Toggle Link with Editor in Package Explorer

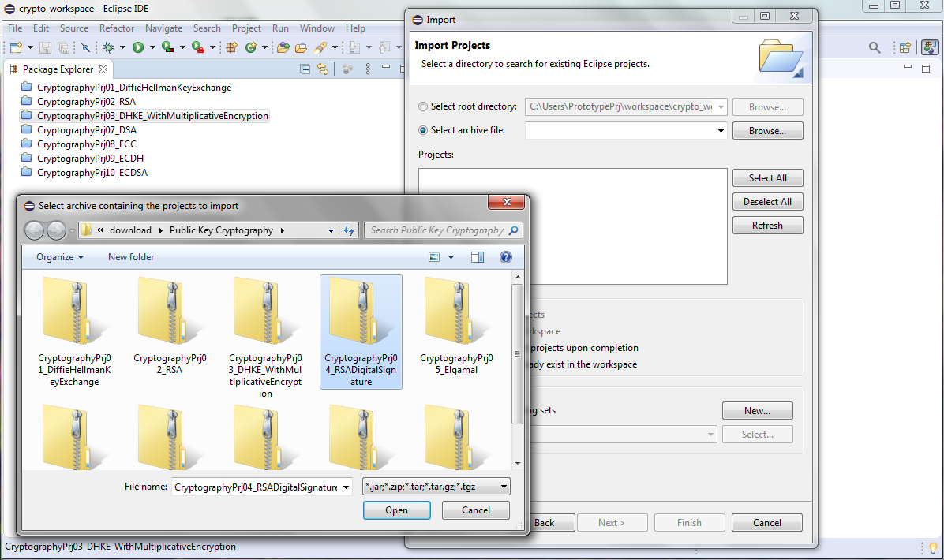coord(322,69)
